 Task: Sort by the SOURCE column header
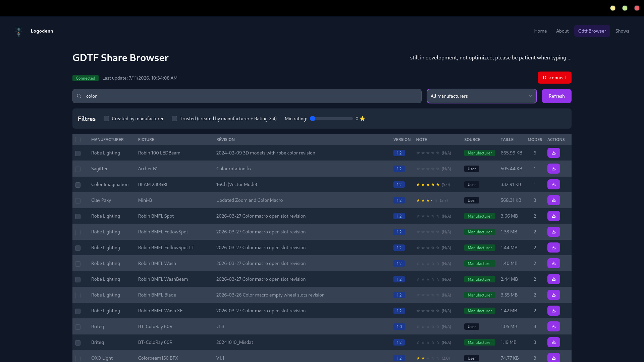click(x=472, y=140)
